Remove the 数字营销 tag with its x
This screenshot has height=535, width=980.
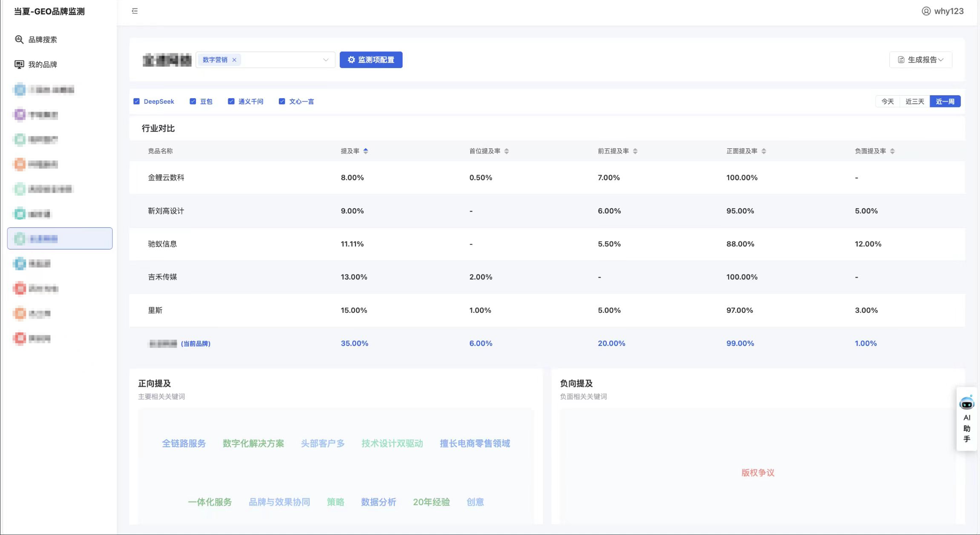234,60
